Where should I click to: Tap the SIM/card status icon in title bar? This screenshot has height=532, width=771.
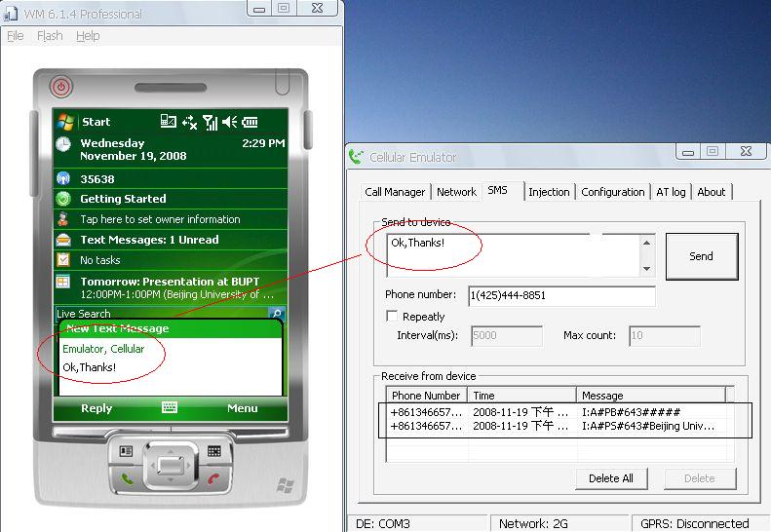[169, 121]
